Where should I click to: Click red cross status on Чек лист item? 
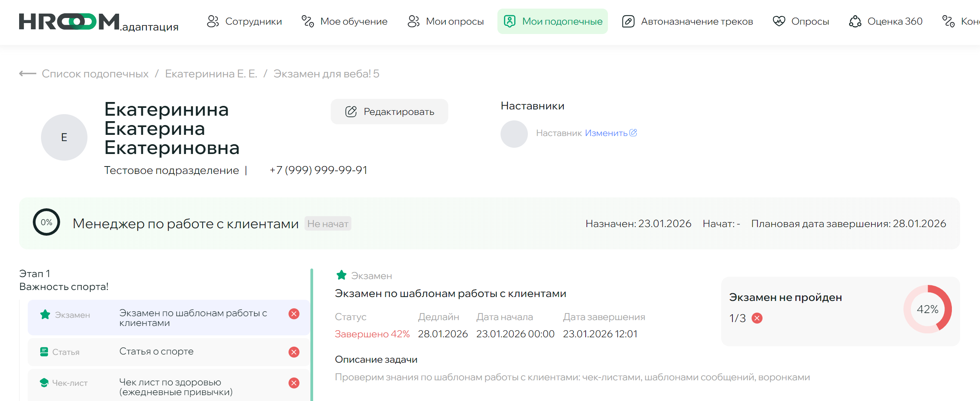294,383
